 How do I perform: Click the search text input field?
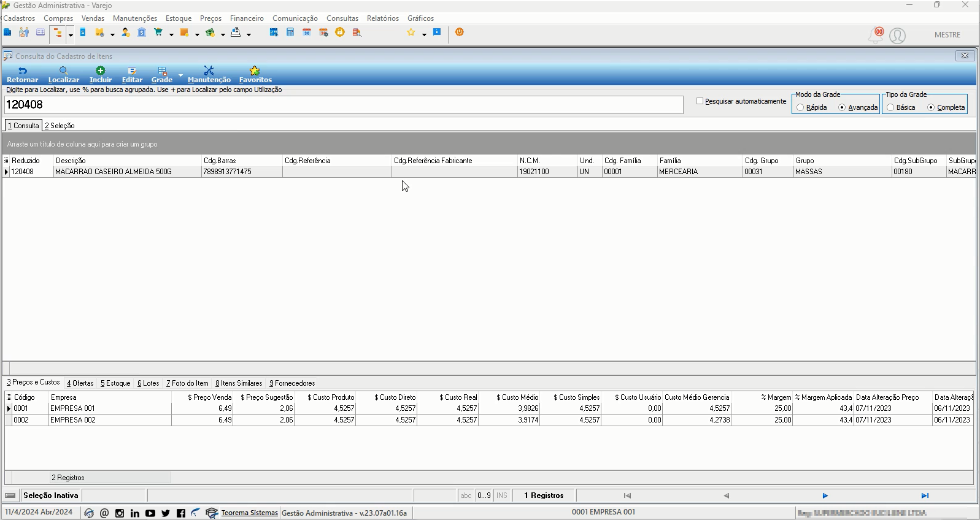[344, 105]
